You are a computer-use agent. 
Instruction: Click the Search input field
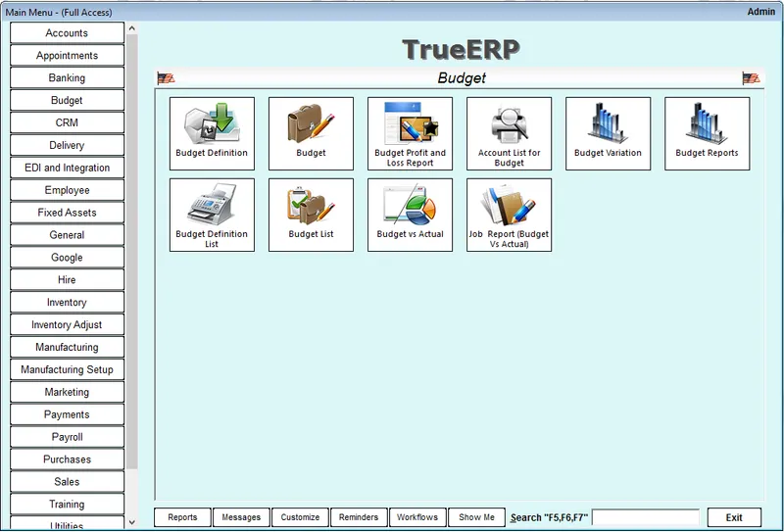point(646,517)
